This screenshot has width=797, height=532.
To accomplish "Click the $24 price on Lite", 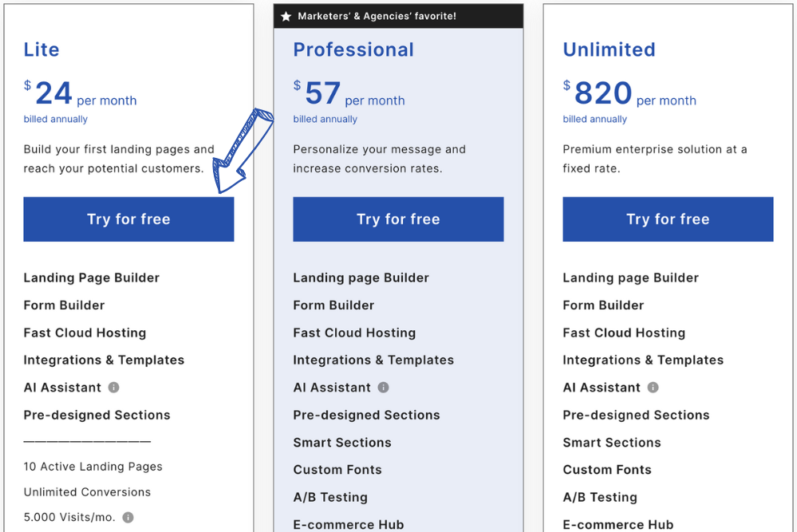I will [48, 93].
